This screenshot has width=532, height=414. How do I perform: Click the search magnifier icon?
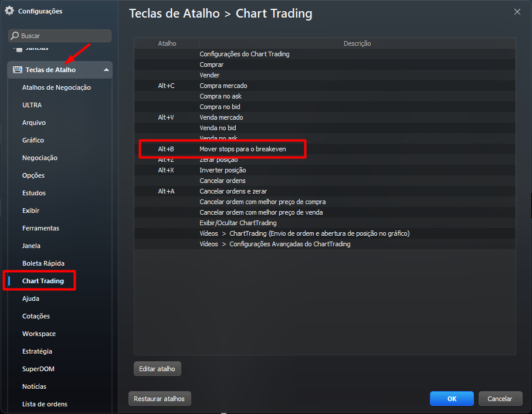coord(15,36)
